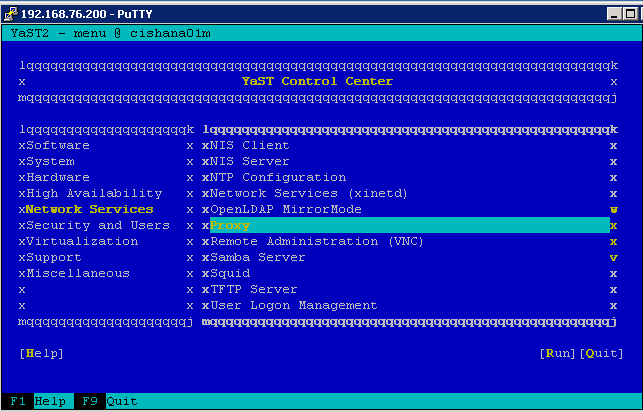Open the Hardware category
The height and width of the screenshot is (412, 643).
point(58,178)
